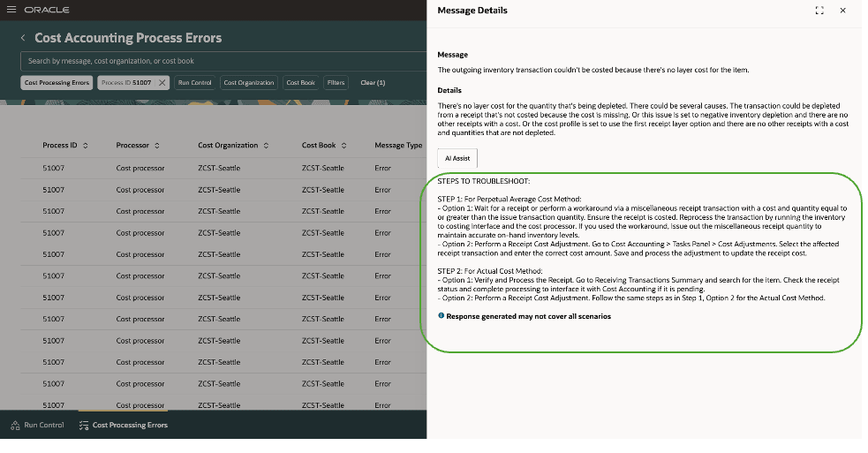Click the Process ID column header label
Viewport: 868px width, 453px height.
60,145
